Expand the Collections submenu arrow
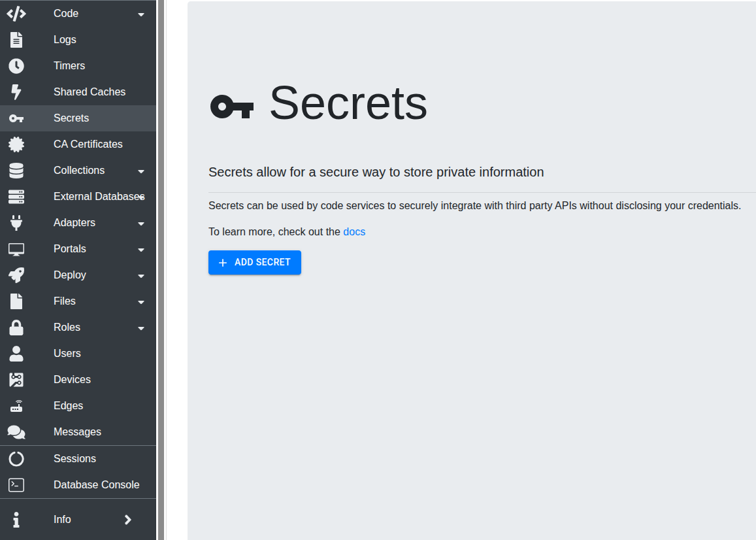Image resolution: width=756 pixels, height=540 pixels. click(x=141, y=171)
